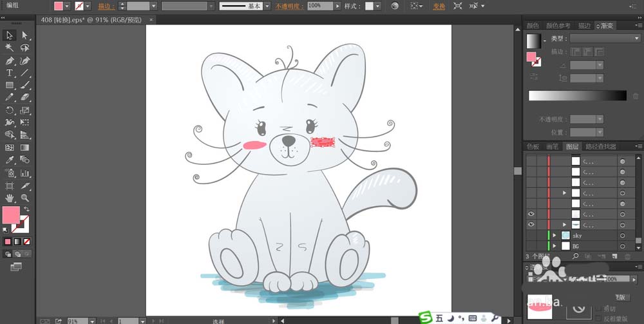Select the Column Graph tool
This screenshot has height=324, width=644.
(24, 173)
